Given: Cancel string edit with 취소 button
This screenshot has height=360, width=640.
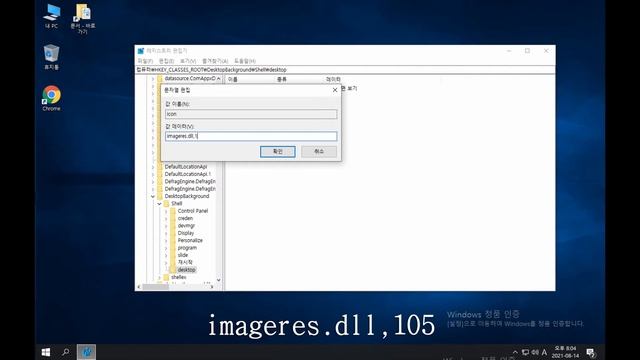Looking at the screenshot, I should 319,151.
